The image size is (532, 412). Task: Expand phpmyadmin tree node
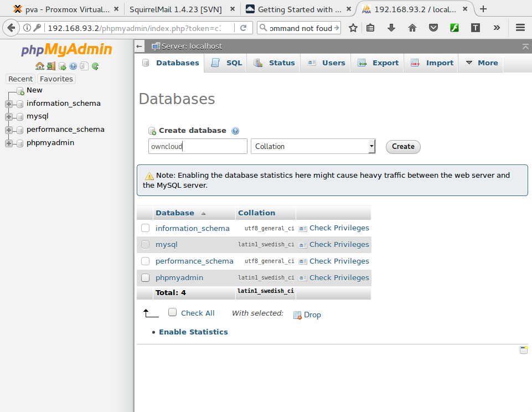[9, 143]
